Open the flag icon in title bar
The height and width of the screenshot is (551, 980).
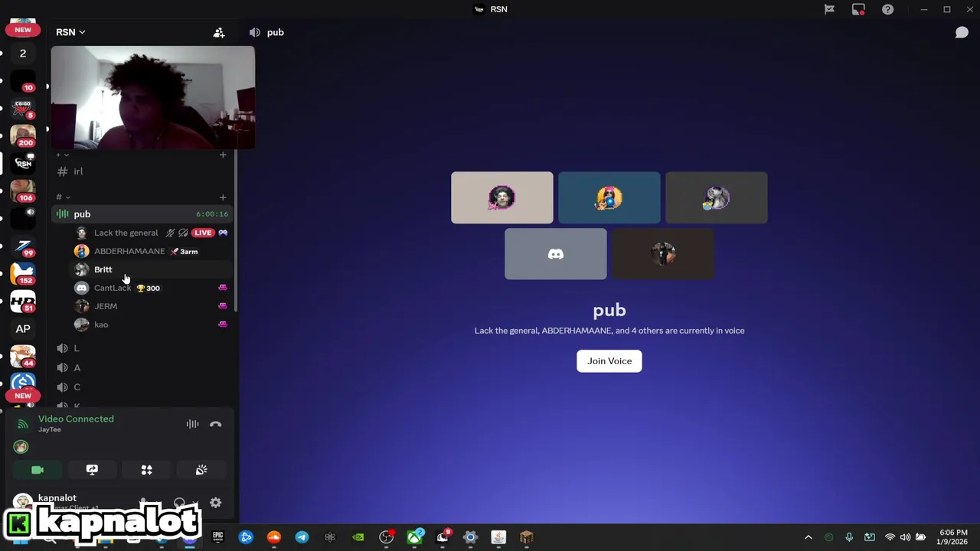tap(829, 9)
